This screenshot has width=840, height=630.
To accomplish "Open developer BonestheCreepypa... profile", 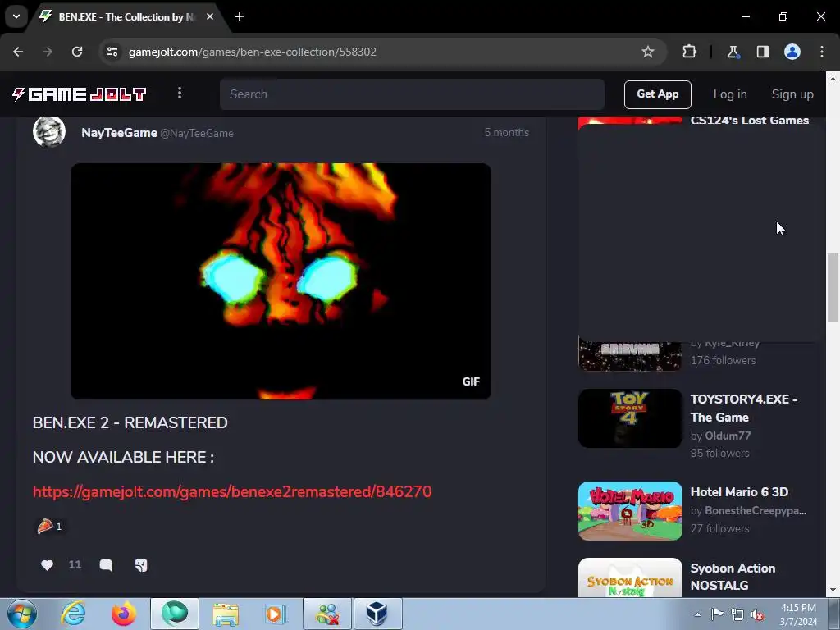I will 756,510.
